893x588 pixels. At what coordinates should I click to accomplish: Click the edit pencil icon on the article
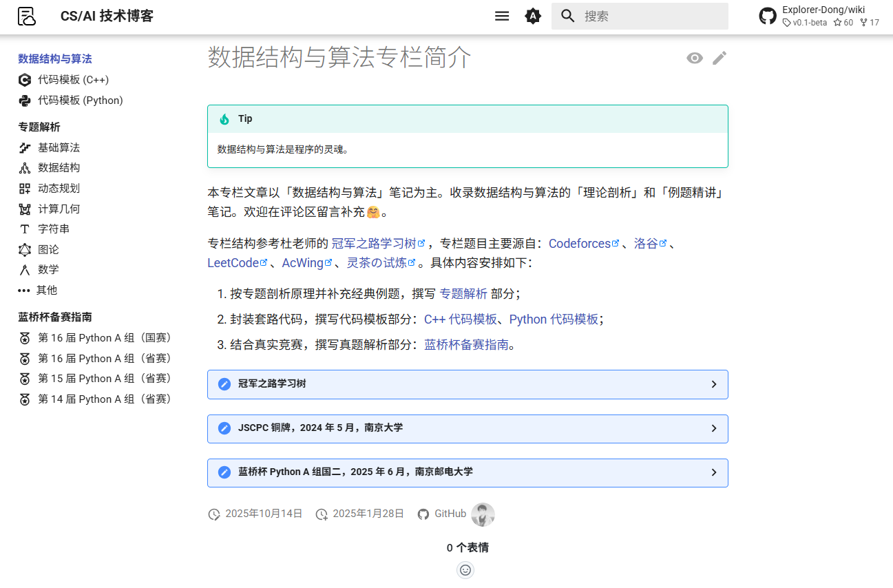click(719, 58)
